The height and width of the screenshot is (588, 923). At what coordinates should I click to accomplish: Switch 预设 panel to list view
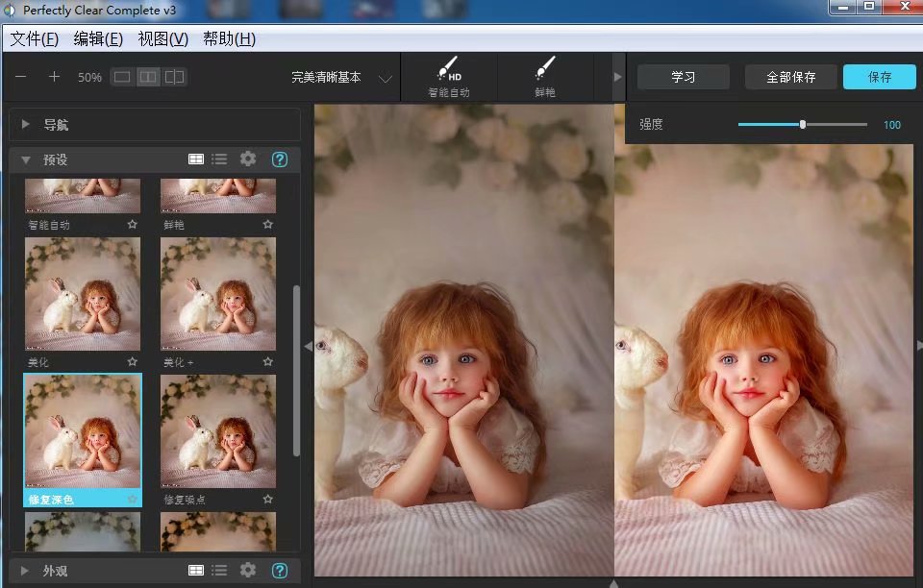click(219, 159)
